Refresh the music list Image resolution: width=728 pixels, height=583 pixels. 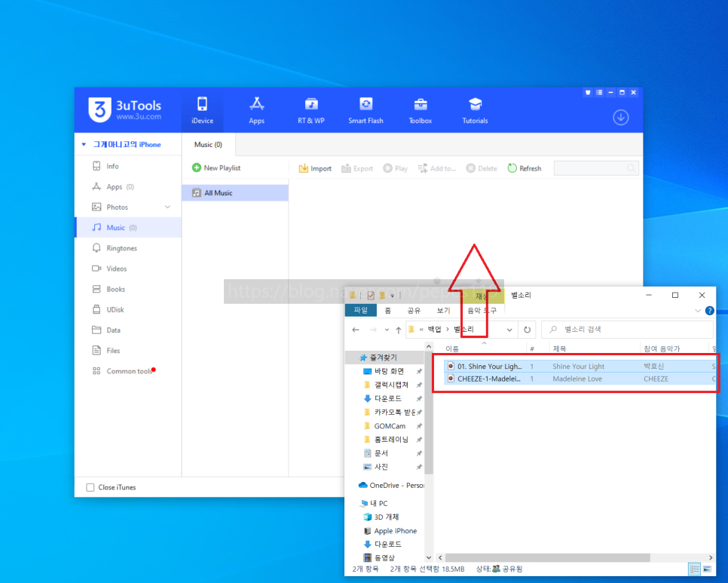(x=525, y=168)
